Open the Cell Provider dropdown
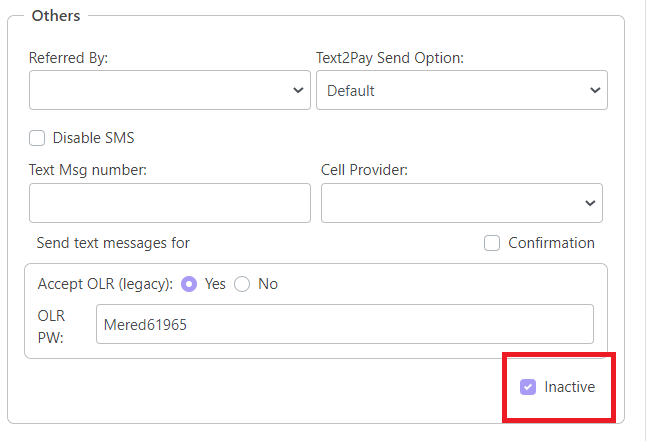 coord(462,203)
